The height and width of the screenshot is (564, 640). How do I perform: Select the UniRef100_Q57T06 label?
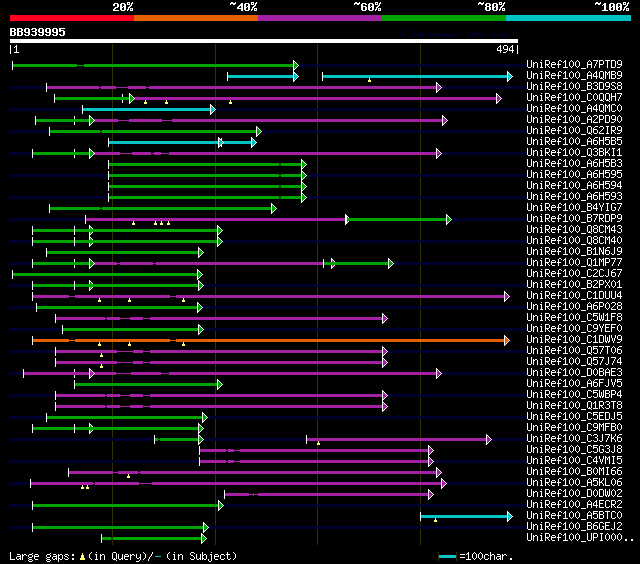click(574, 351)
